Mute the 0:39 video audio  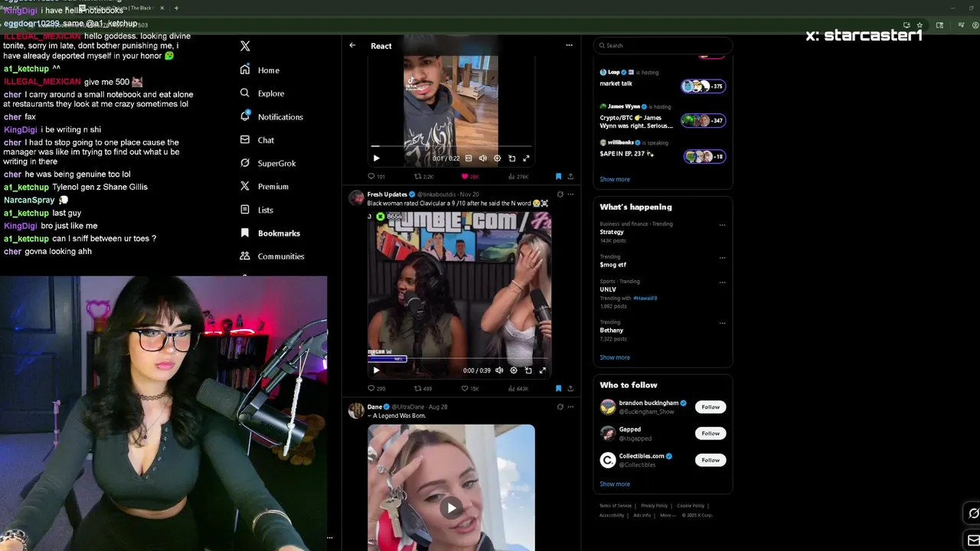tap(499, 370)
